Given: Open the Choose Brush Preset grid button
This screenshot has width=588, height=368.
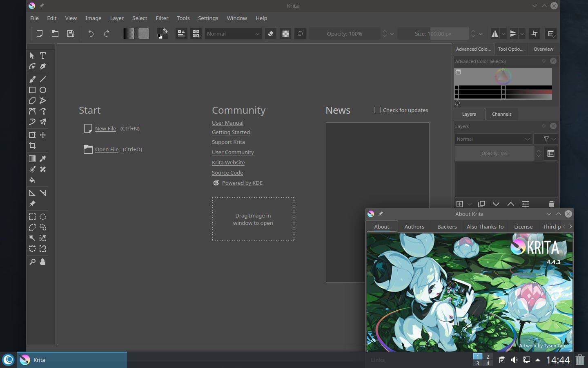Looking at the screenshot, I should (x=196, y=34).
